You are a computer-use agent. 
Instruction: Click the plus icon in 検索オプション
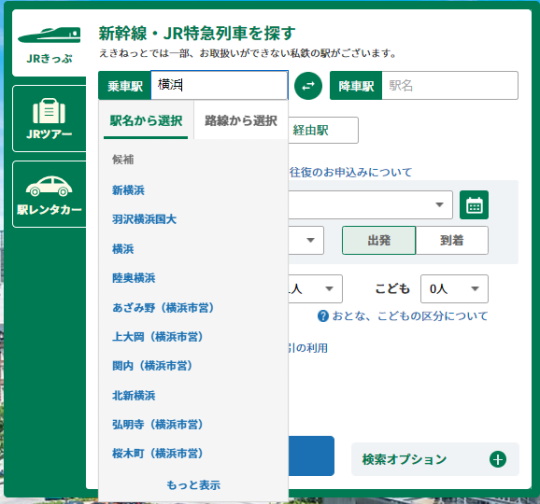[498, 460]
